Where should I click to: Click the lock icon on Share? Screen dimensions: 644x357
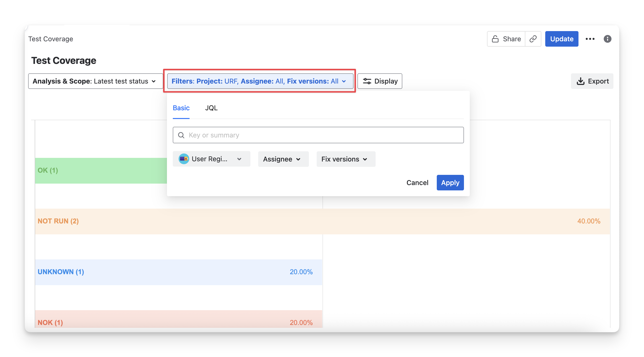click(495, 39)
